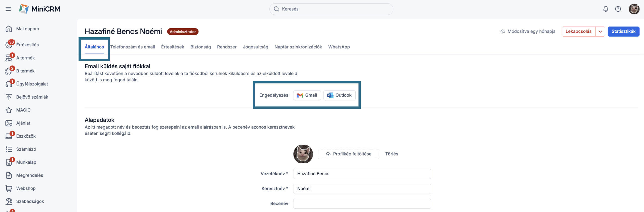Image resolution: width=644 pixels, height=212 pixels.
Task: Focus the Becenév input field
Action: point(362,204)
